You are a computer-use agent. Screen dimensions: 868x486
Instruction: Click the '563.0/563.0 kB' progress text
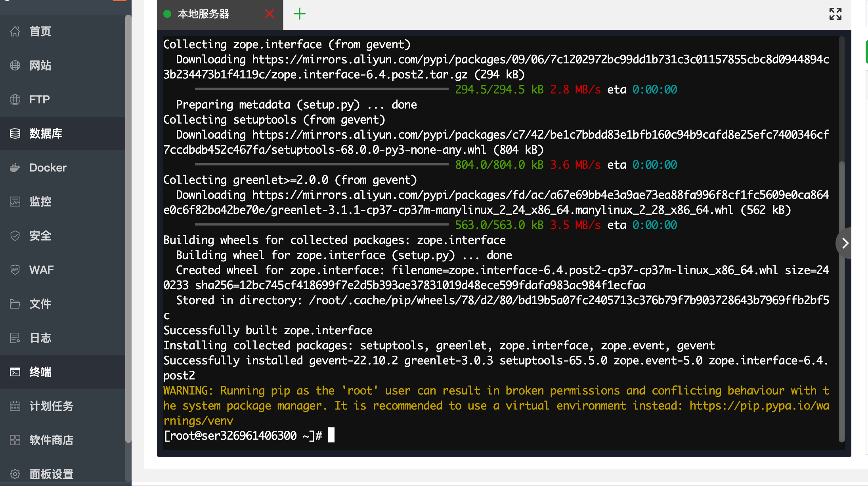click(x=499, y=225)
